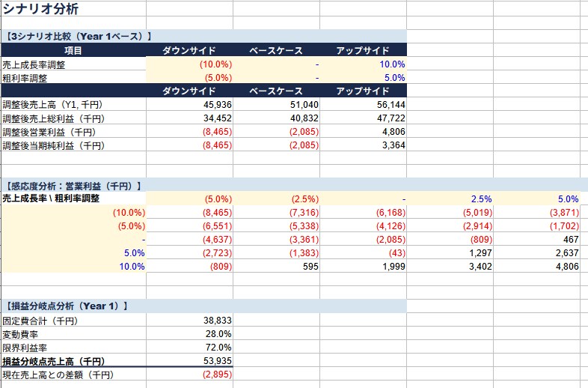Select the 467 cell
The image size is (588, 388).
coord(537,239)
